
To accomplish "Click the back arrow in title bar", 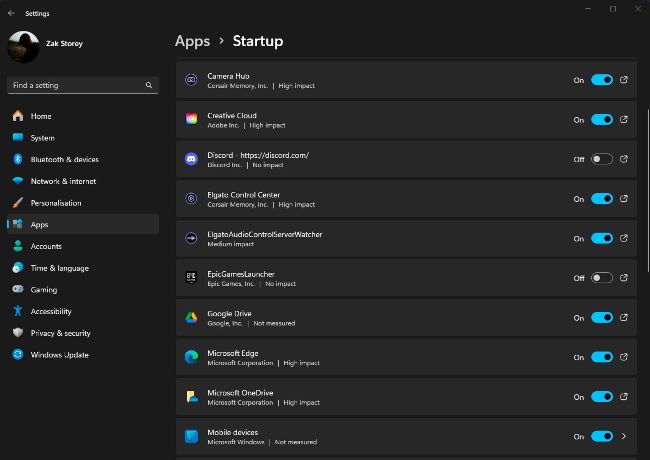I will click(x=10, y=13).
